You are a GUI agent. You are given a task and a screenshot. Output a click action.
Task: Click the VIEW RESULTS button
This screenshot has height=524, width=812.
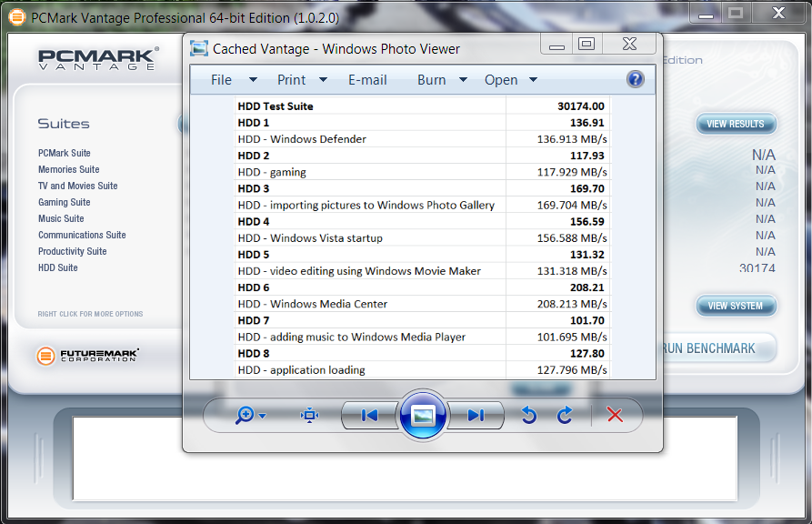click(736, 124)
